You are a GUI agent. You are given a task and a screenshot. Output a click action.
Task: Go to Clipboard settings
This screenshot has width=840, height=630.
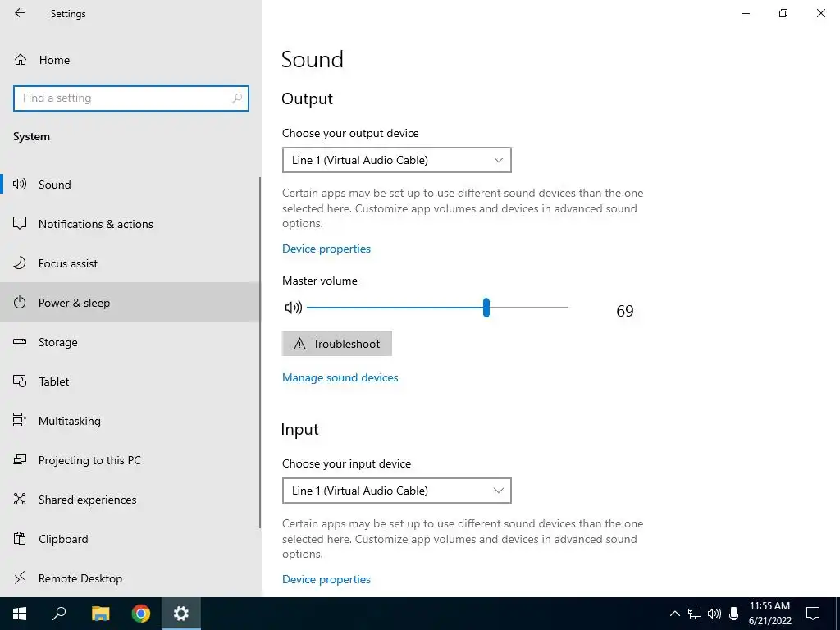130,538
